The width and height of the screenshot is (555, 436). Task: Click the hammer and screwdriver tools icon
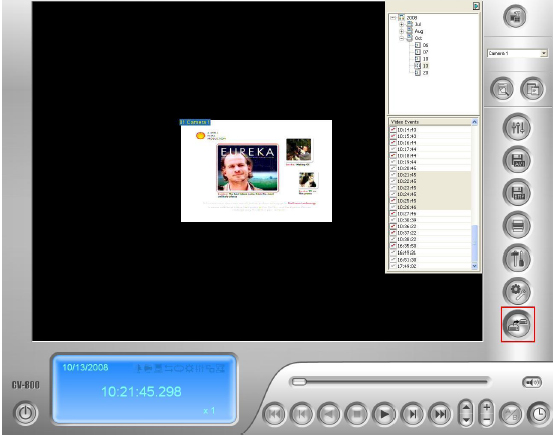[x=517, y=259]
